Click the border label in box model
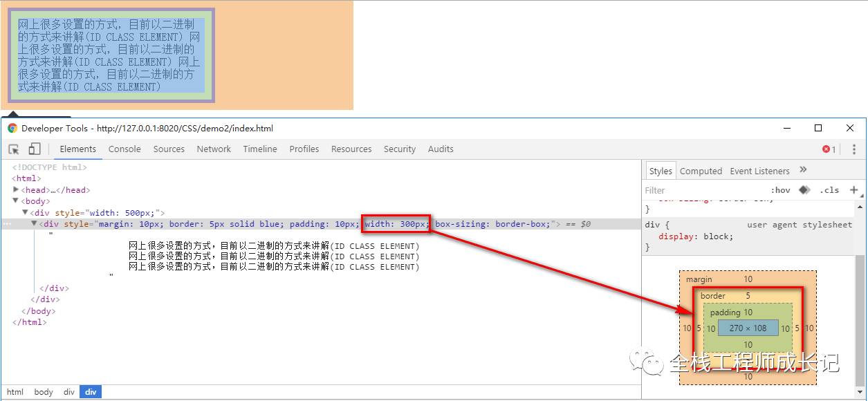Viewport: 868px width, 401px height. click(x=713, y=296)
